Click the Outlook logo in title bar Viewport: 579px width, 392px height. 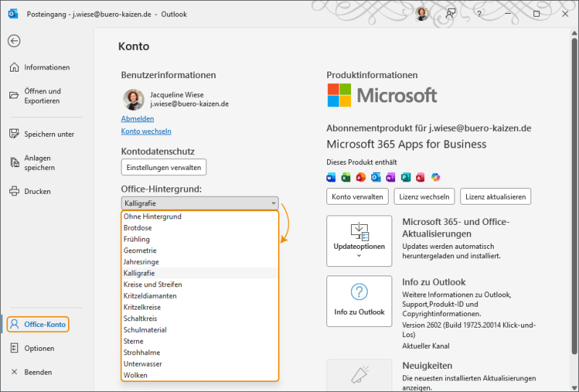click(13, 14)
